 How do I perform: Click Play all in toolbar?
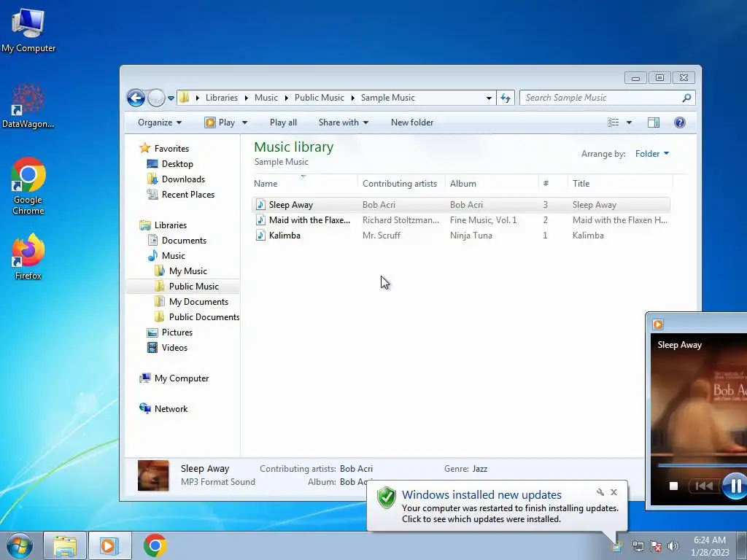(x=283, y=122)
